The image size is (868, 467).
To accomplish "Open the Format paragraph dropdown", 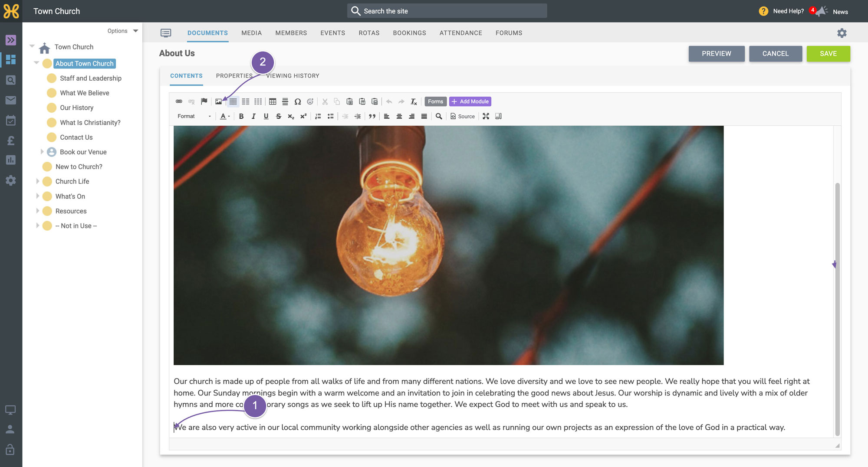I will (x=194, y=116).
